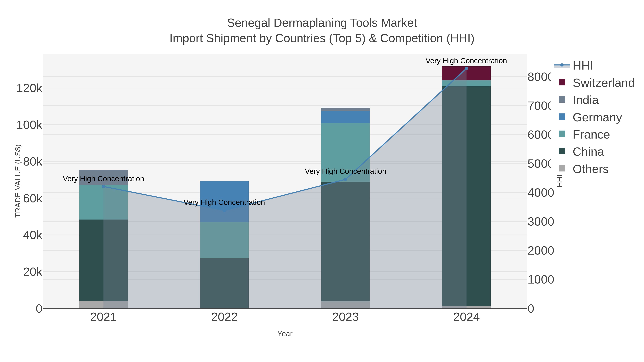The height and width of the screenshot is (362, 644).
Task: Select the Others bar segment in 2023
Action: click(x=345, y=305)
